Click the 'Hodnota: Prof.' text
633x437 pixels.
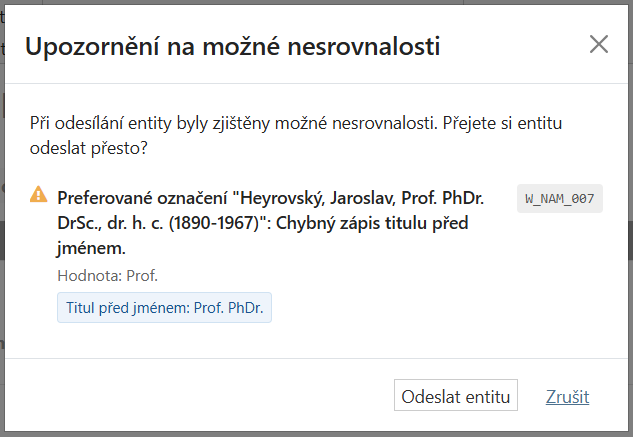tap(107, 276)
